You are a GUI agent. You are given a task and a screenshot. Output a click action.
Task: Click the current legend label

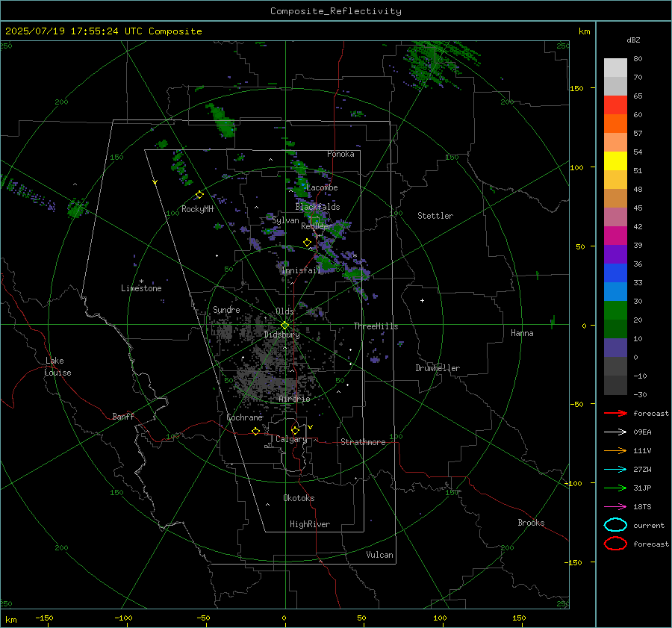click(649, 525)
